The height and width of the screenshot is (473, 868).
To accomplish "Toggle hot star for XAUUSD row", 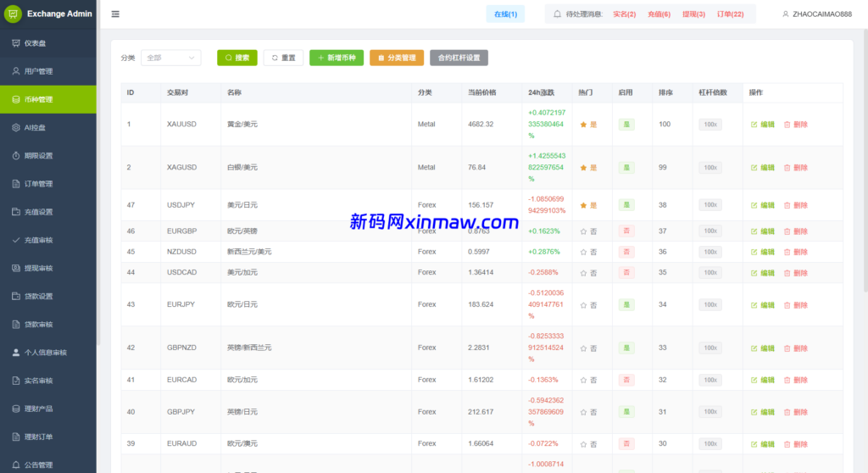I will coord(583,125).
